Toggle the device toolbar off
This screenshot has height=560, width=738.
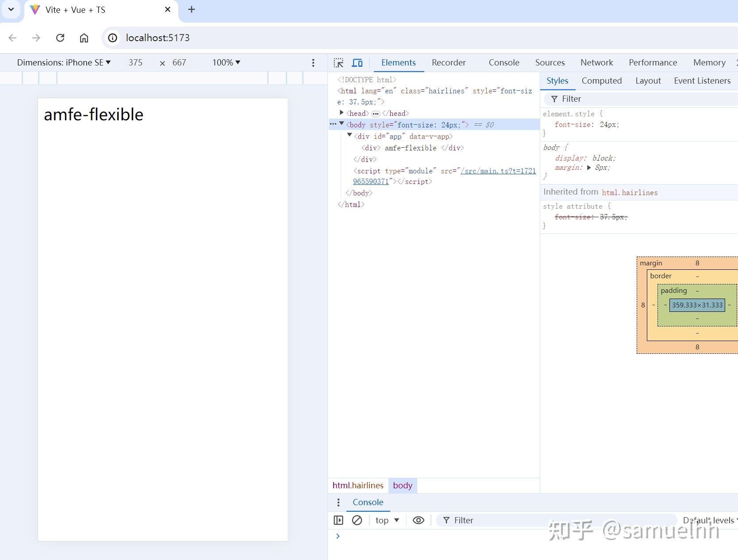click(x=357, y=62)
